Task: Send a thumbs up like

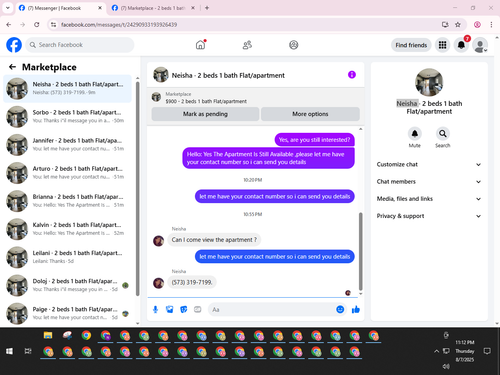Action: pos(356,310)
